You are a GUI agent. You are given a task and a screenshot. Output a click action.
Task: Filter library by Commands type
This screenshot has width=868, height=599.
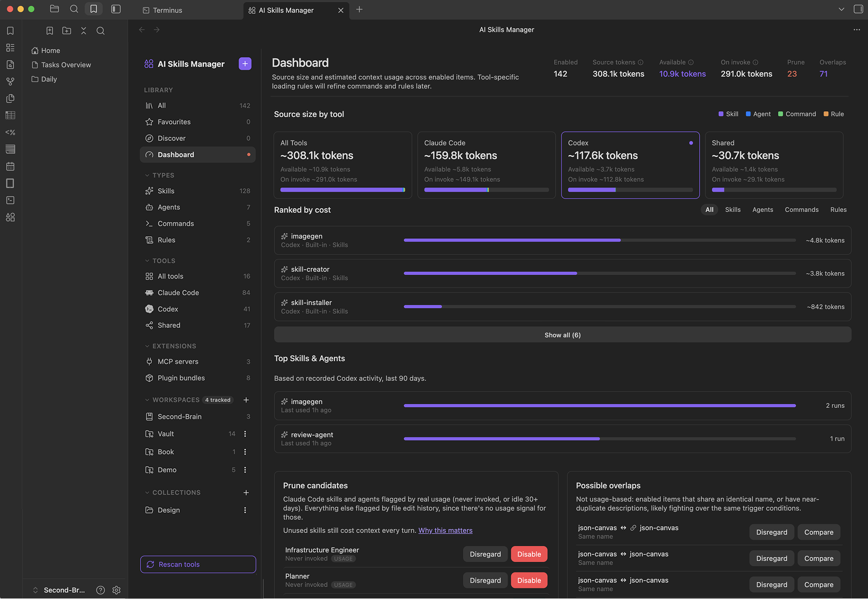[197, 223]
